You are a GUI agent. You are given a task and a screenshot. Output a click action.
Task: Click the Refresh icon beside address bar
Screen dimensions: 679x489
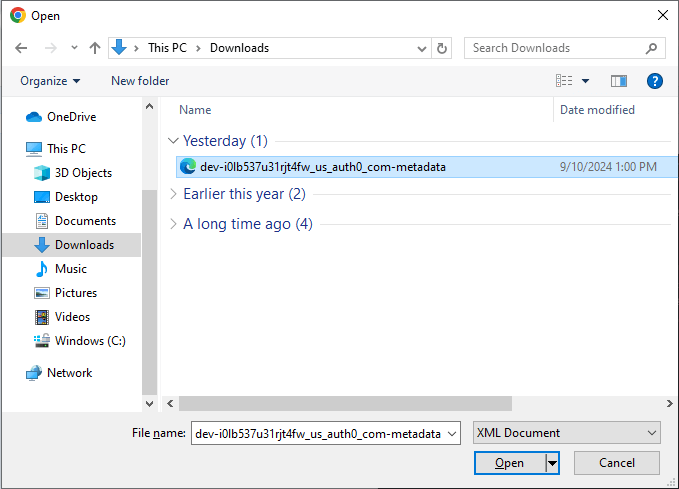click(443, 48)
